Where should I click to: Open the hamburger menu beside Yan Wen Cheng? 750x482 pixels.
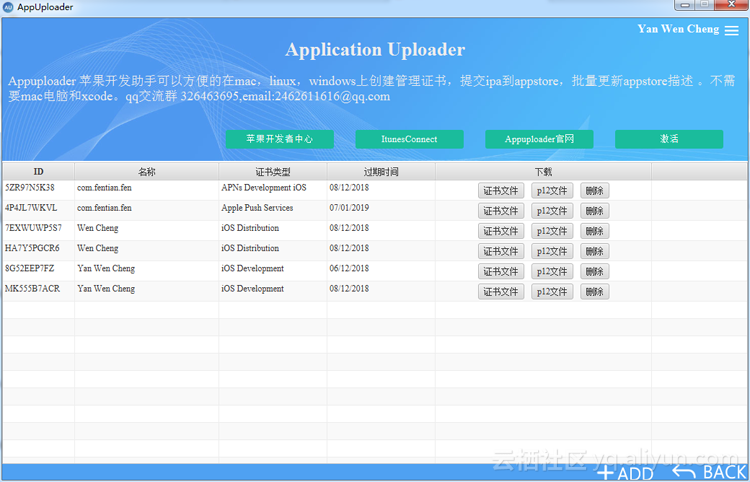coord(731,30)
